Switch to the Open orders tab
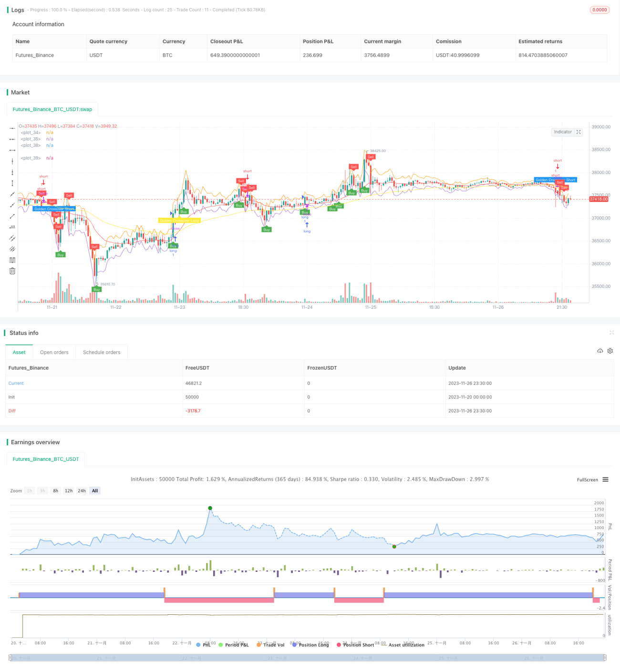The height and width of the screenshot is (672, 620). [54, 352]
